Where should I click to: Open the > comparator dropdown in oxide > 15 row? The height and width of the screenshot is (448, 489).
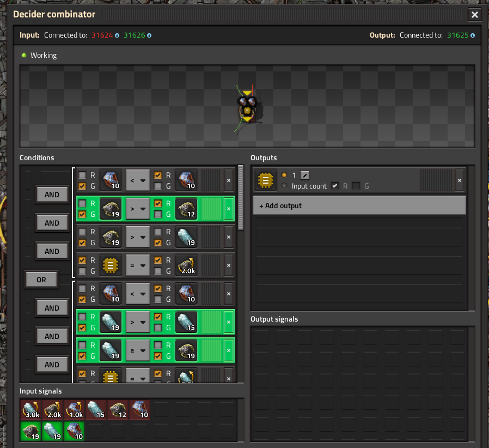tap(138, 322)
